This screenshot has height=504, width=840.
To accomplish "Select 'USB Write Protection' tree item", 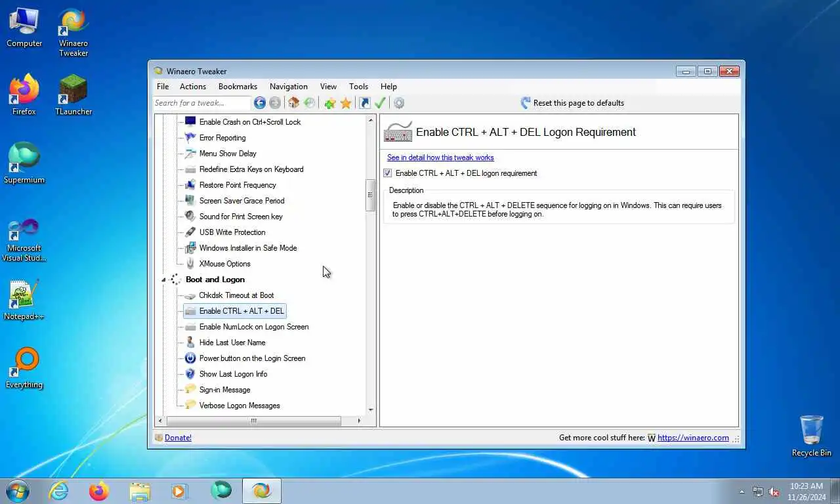I will click(x=232, y=232).
